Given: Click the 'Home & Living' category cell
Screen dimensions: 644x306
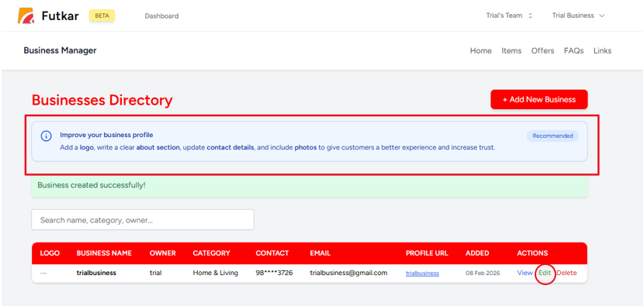Looking at the screenshot, I should (215, 273).
